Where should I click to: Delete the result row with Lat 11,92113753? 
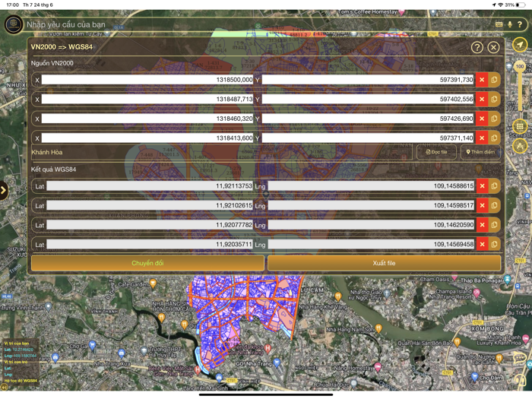click(x=482, y=186)
